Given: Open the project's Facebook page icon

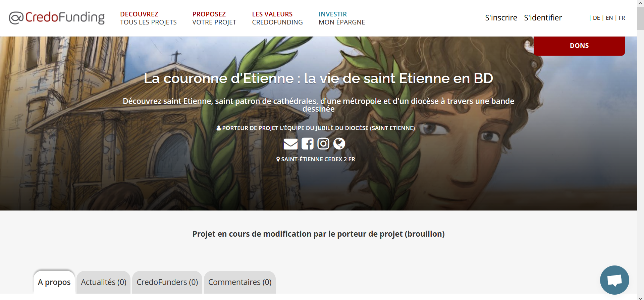Looking at the screenshot, I should [x=308, y=144].
